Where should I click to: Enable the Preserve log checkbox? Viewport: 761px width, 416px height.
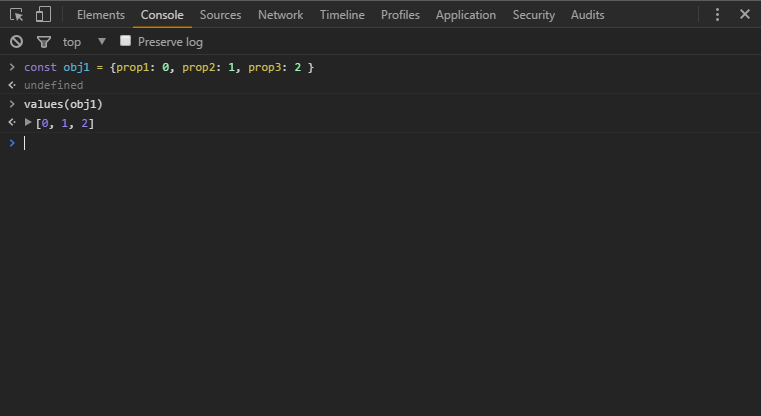click(x=125, y=41)
